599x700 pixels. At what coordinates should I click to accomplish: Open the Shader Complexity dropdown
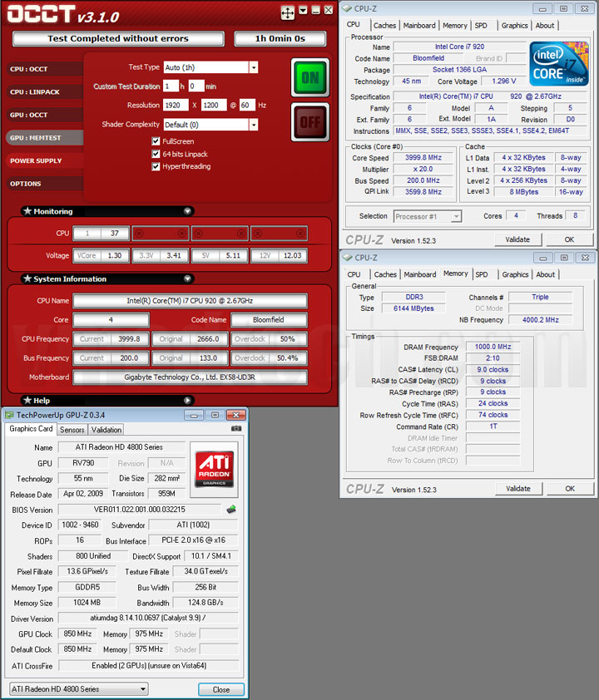click(x=253, y=125)
